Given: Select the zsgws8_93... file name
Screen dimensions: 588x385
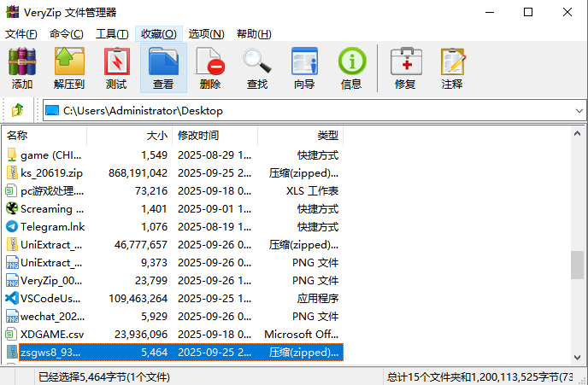Looking at the screenshot, I should pos(50,353).
